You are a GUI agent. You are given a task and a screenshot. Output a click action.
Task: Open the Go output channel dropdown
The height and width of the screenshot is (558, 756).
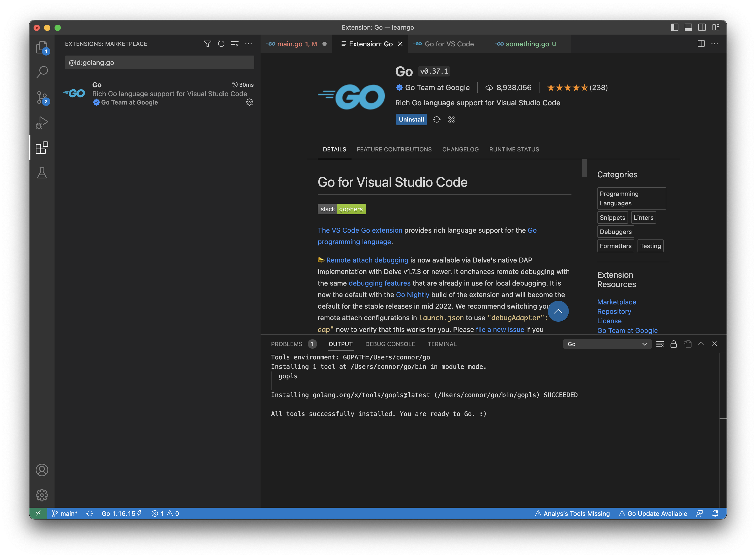[x=607, y=344]
